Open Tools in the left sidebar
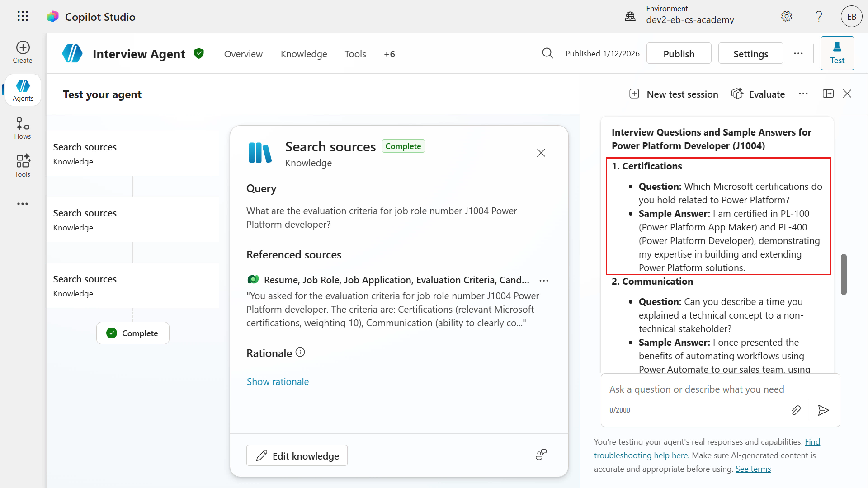Screen dimensions: 868x488 pos(23,166)
